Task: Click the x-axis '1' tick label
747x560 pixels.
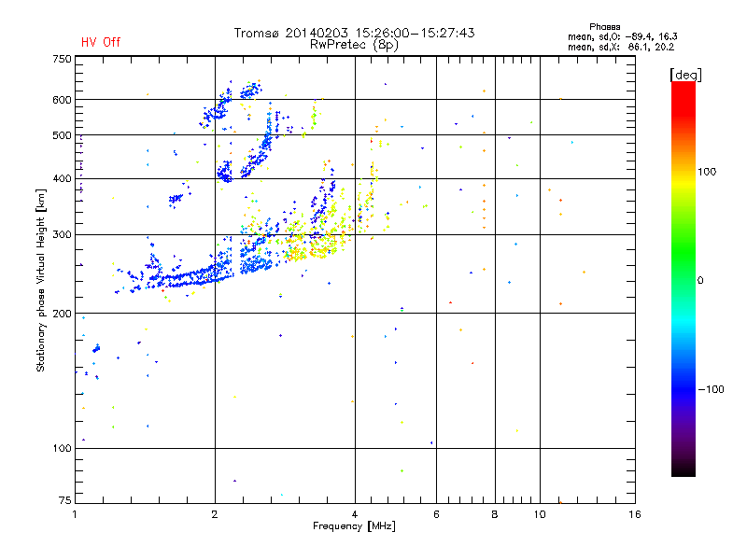Action: (x=75, y=514)
